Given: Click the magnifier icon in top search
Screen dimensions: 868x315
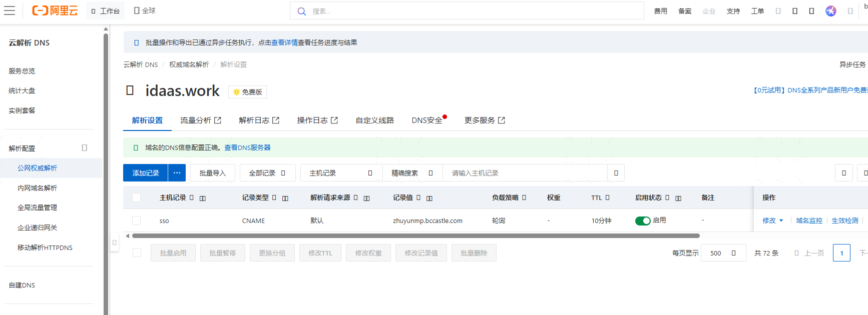Looking at the screenshot, I should [x=301, y=11].
